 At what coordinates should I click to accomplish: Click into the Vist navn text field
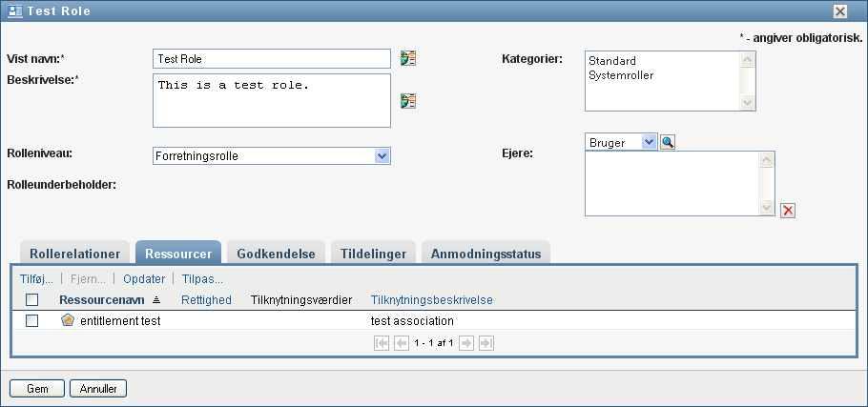(x=271, y=58)
